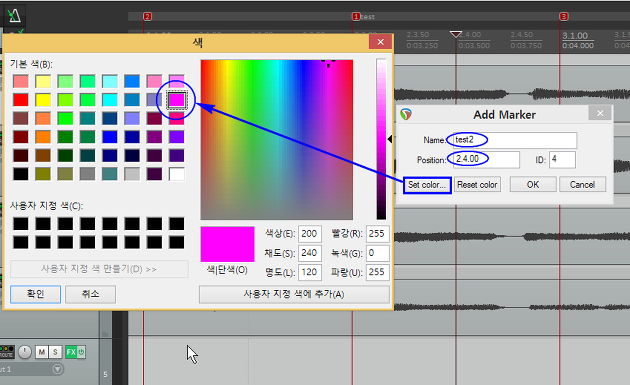The width and height of the screenshot is (630, 385).
Task: Click the 채도(S) saturation input field
Action: (310, 253)
